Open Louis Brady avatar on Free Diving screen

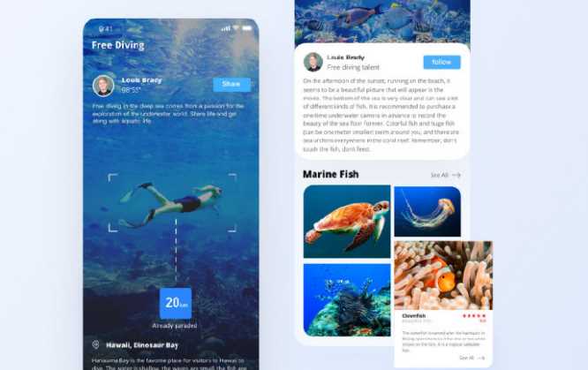pos(103,86)
